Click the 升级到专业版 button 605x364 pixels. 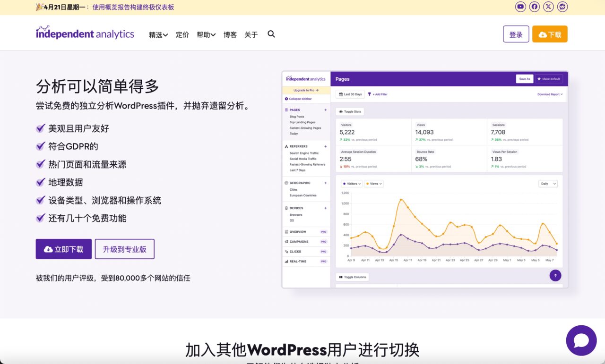coord(125,249)
